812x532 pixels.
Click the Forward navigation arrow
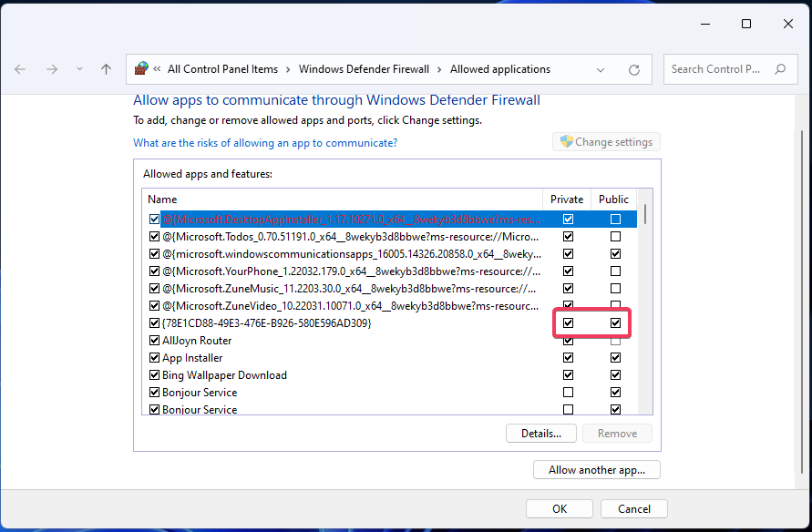[52, 69]
